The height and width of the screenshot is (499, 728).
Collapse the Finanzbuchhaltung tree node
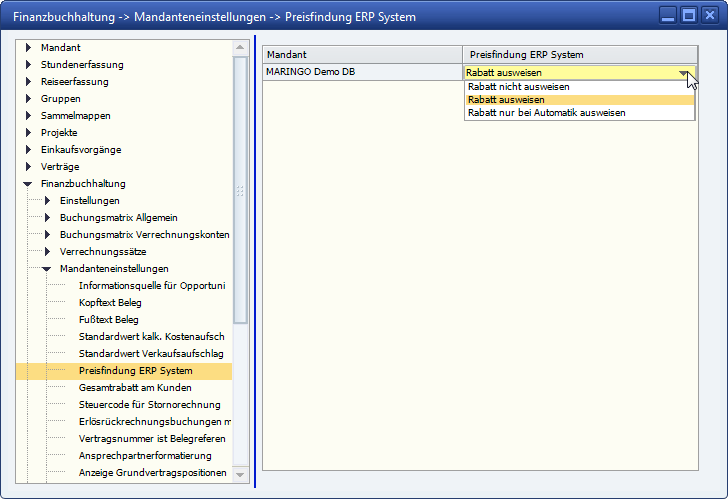point(28,184)
